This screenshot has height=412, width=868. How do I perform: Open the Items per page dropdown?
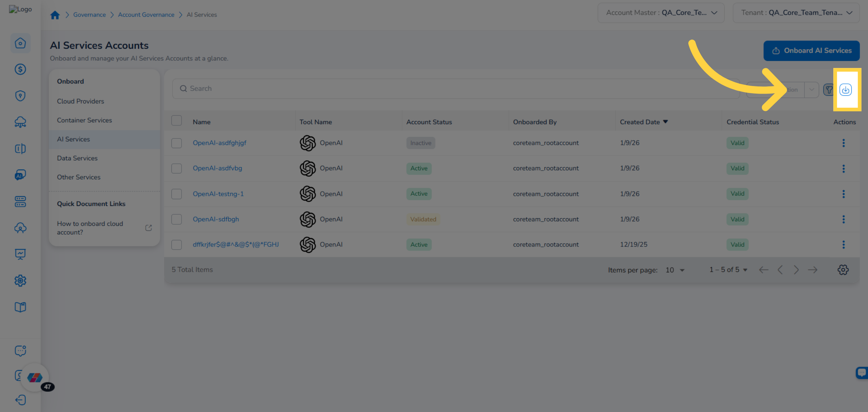(675, 270)
